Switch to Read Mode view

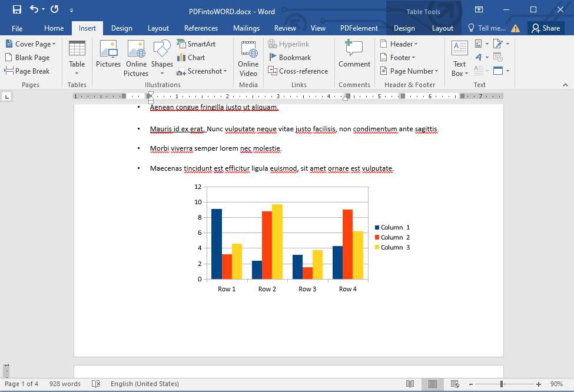(x=410, y=384)
